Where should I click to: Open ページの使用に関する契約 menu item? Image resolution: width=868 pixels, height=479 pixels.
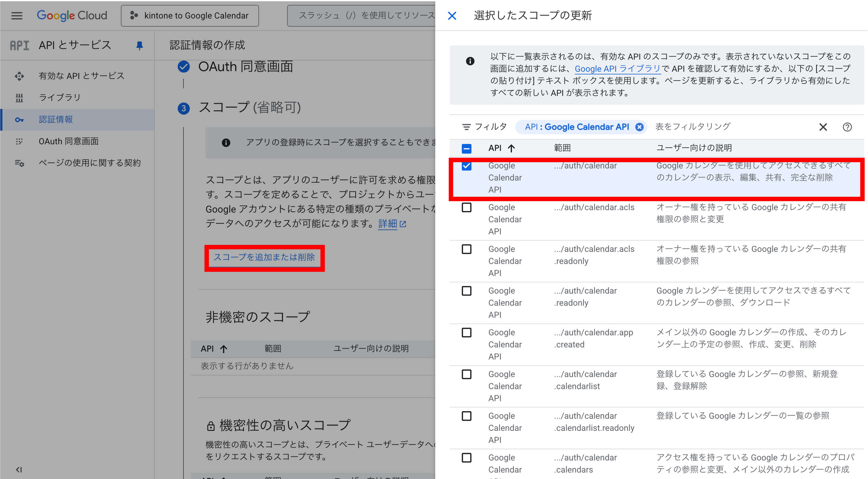tap(90, 163)
